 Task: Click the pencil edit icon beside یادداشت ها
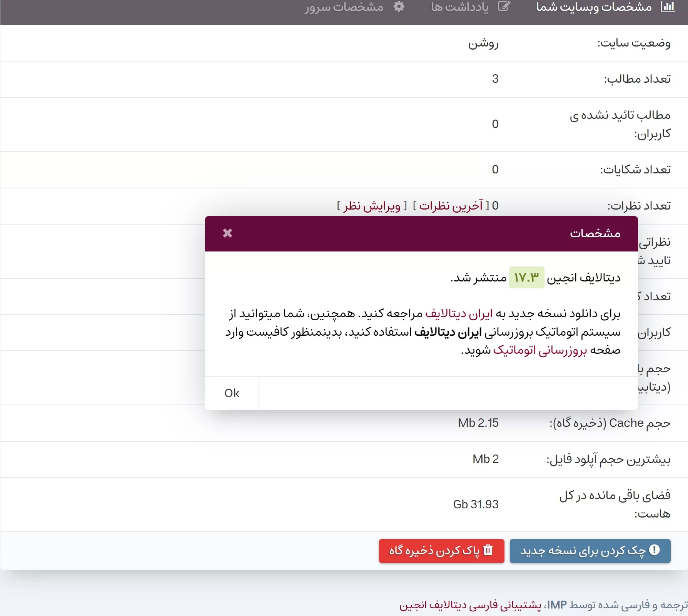click(x=504, y=7)
